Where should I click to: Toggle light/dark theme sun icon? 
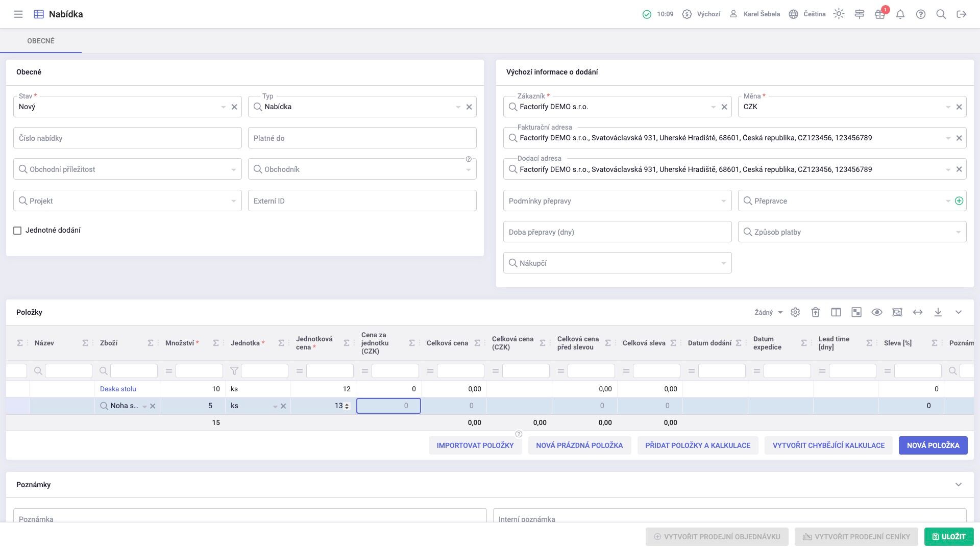point(839,14)
